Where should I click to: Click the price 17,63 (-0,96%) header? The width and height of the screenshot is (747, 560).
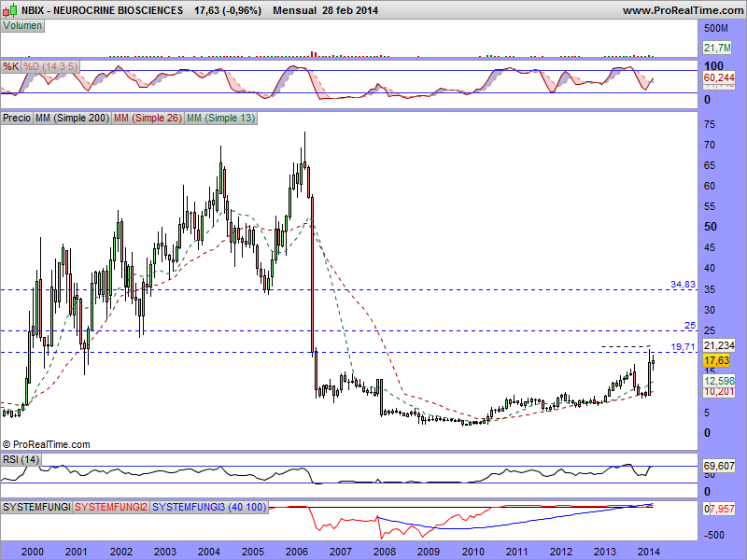tap(228, 10)
